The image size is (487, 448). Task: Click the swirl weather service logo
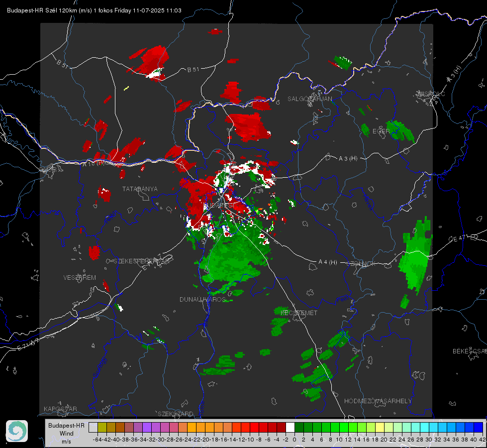(x=17, y=431)
